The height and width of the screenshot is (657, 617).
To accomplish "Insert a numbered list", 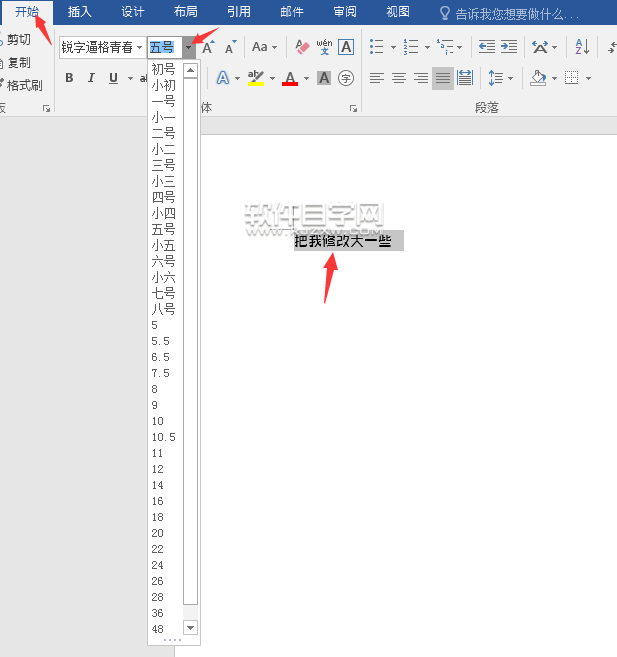I will pyautogui.click(x=411, y=47).
